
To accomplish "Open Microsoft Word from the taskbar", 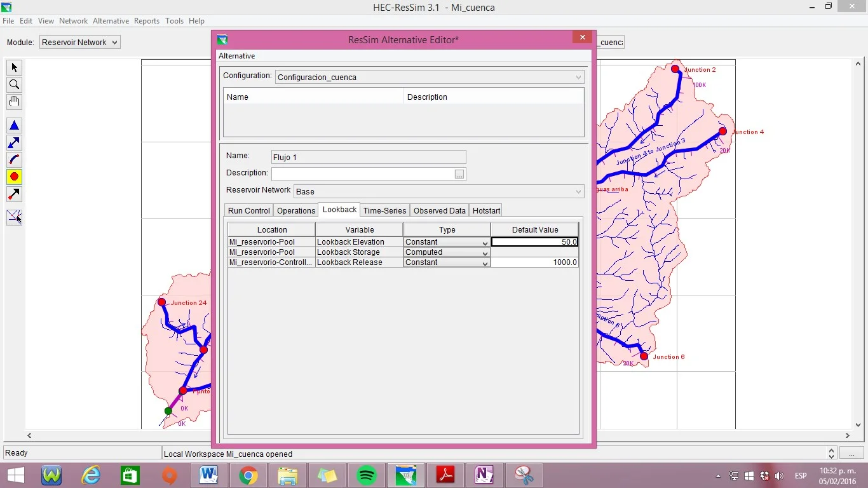I will click(x=209, y=475).
